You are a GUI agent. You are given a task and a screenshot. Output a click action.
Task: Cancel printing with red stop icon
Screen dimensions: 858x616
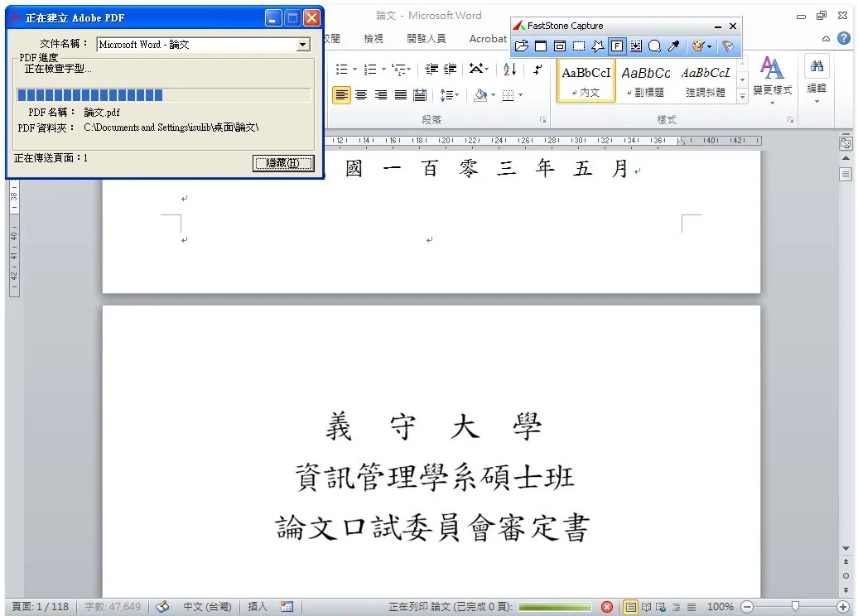[x=607, y=607]
